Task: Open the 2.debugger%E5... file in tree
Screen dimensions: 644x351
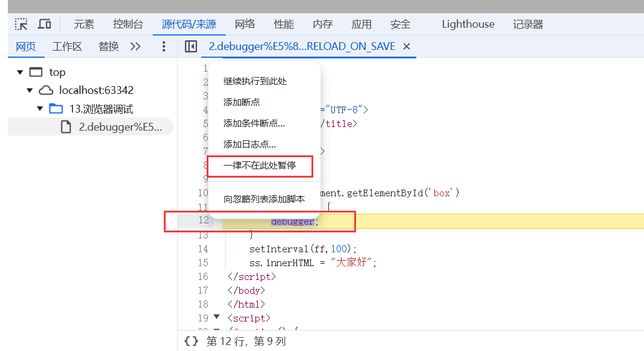Action: point(120,127)
